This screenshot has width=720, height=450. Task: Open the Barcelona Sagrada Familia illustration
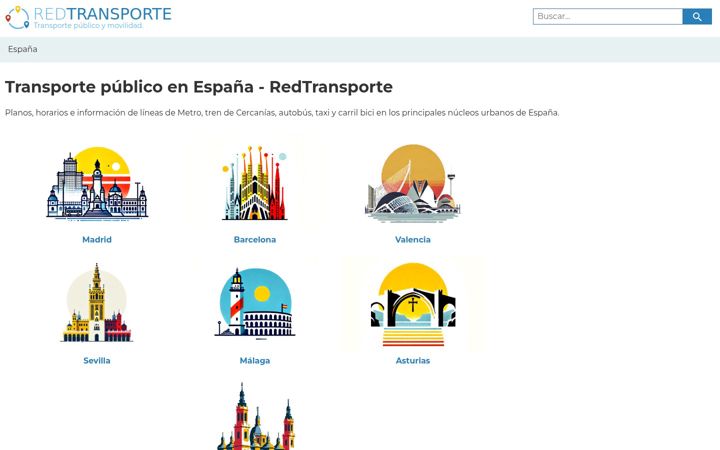tap(255, 183)
